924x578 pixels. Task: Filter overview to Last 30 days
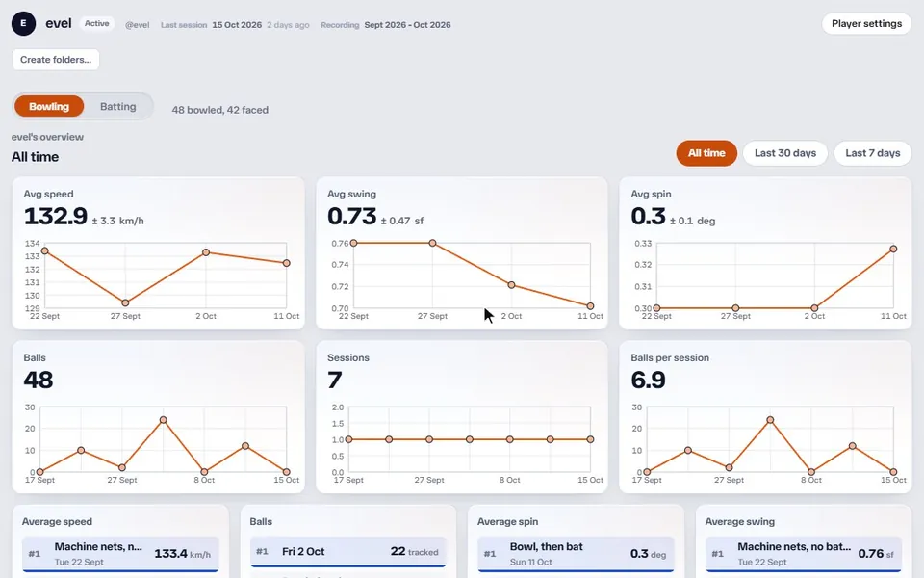pos(785,153)
